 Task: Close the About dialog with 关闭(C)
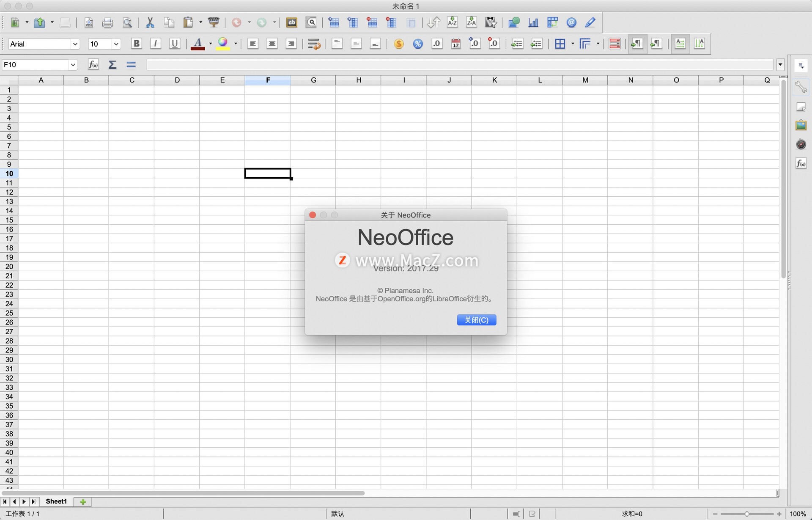[x=476, y=320]
